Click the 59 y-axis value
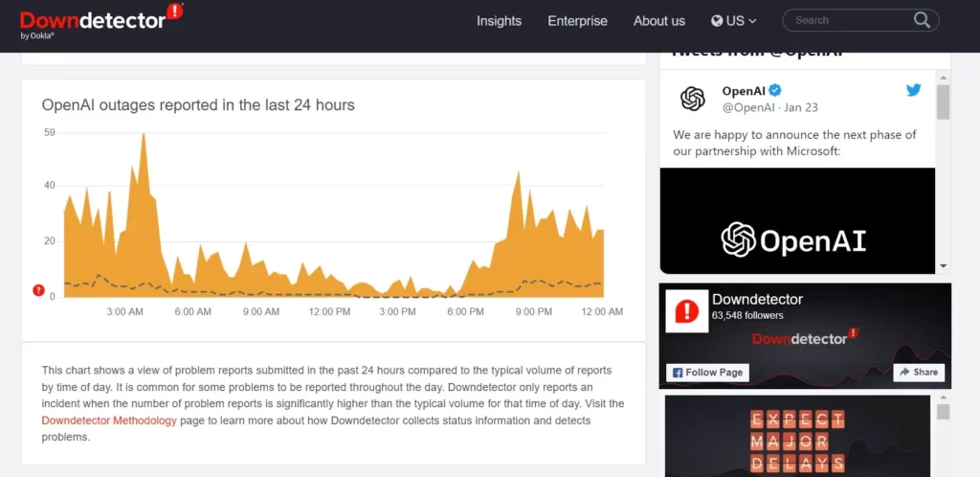 click(50, 132)
